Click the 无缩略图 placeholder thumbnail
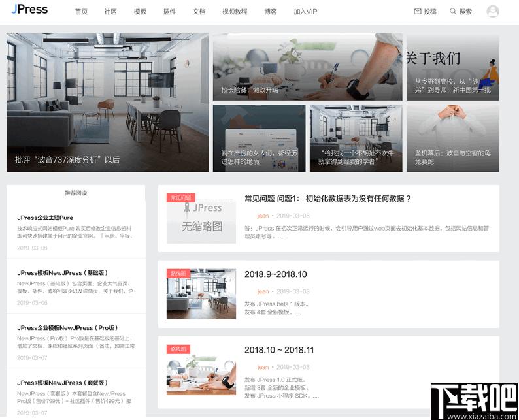Screen dimensions: 519x420 201,218
